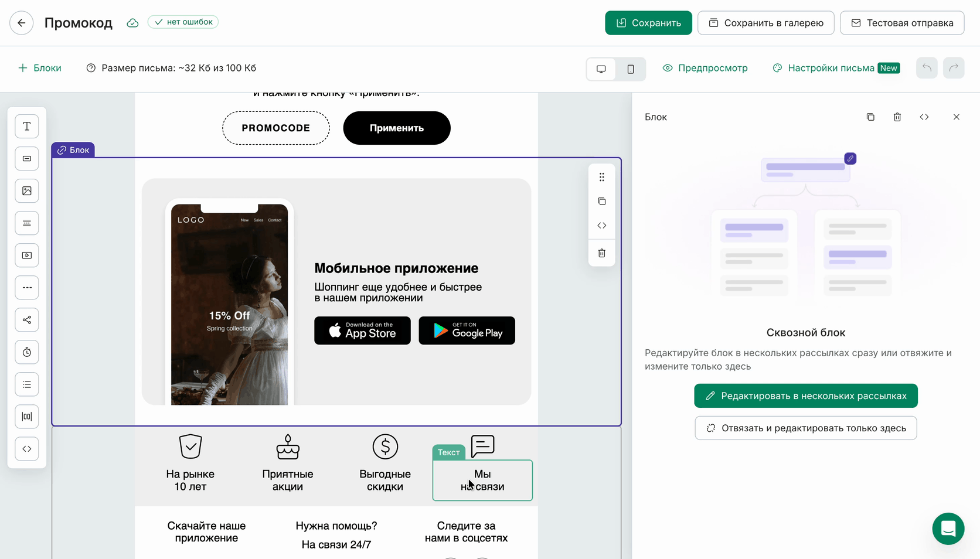Click Сохранить в галерею button
This screenshot has width=980, height=559.
766,23
